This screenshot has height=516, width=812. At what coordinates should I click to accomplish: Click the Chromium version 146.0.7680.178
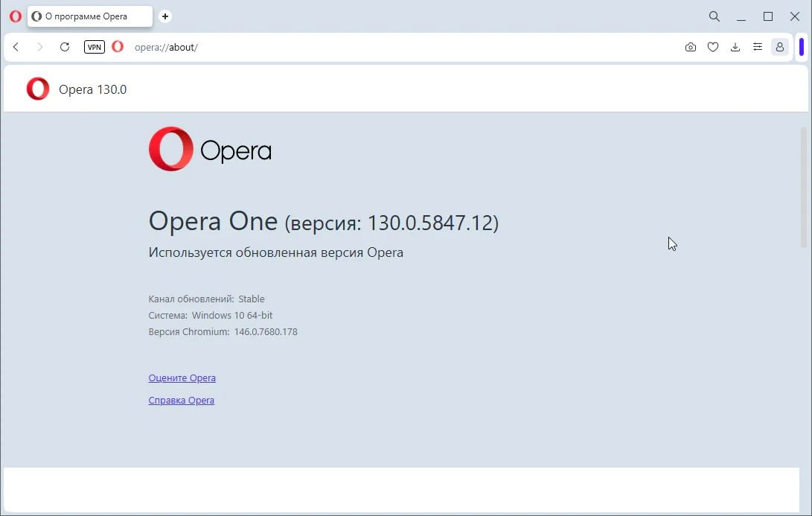[266, 332]
